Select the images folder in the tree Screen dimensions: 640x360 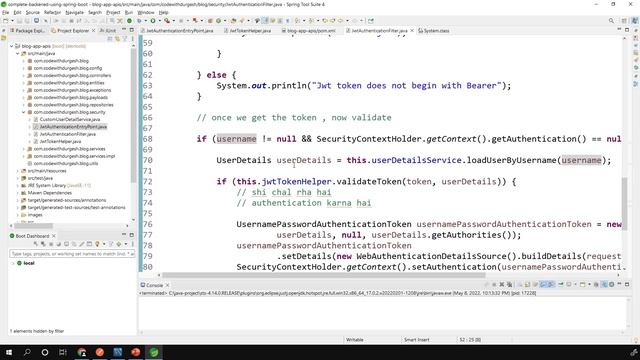pos(35,215)
